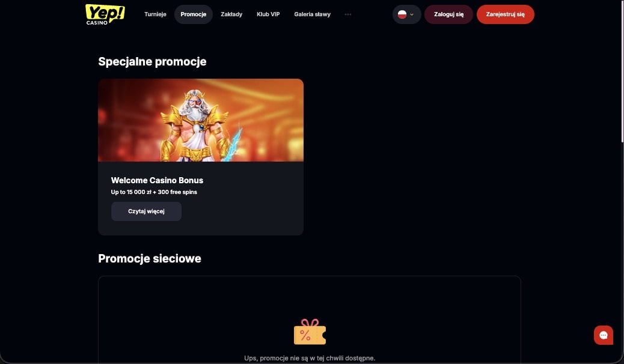Open Galeria sławy page
624x364 pixels.
(313, 14)
